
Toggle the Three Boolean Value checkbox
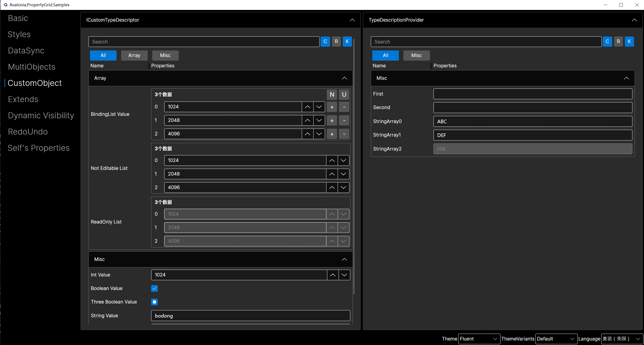[154, 302]
